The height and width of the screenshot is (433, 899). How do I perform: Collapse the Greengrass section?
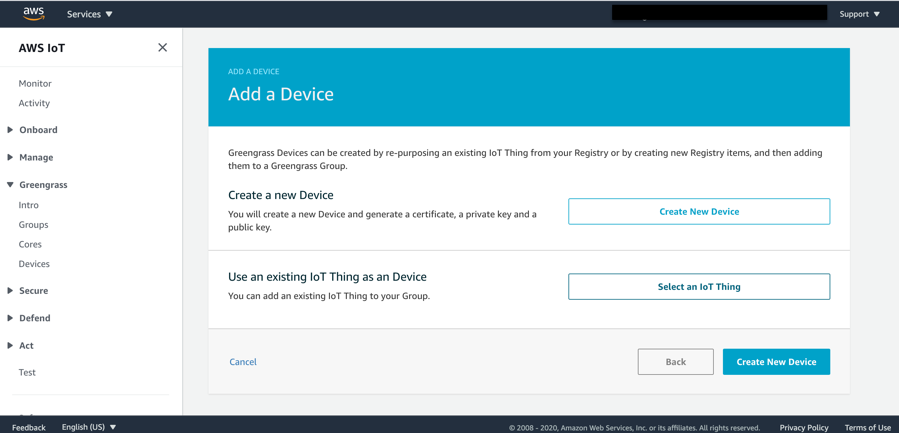(x=37, y=185)
